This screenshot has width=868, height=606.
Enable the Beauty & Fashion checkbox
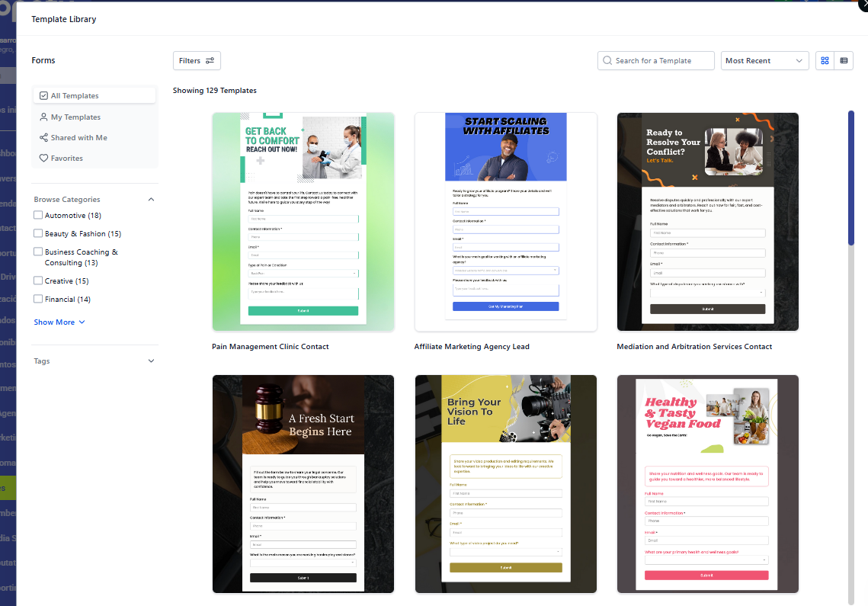[38, 234]
